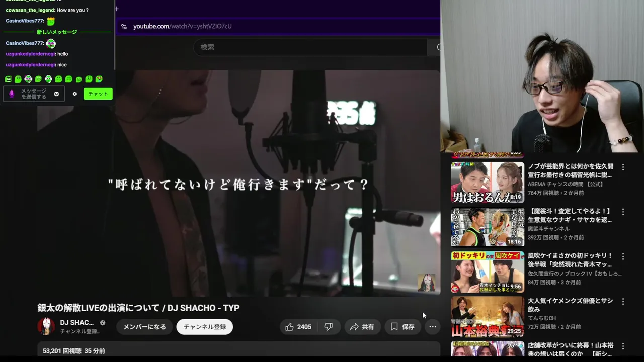
Task: Open menu for ノブが芸能界 video
Action: click(x=623, y=167)
